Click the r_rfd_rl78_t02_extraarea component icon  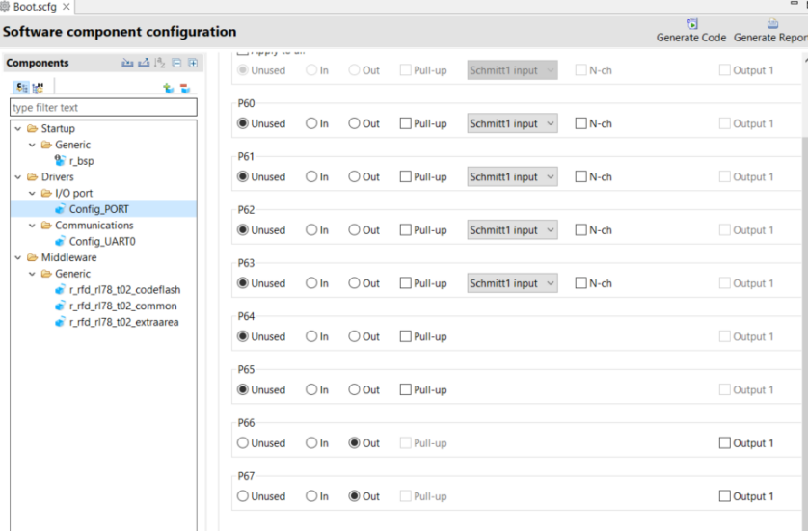(x=61, y=322)
